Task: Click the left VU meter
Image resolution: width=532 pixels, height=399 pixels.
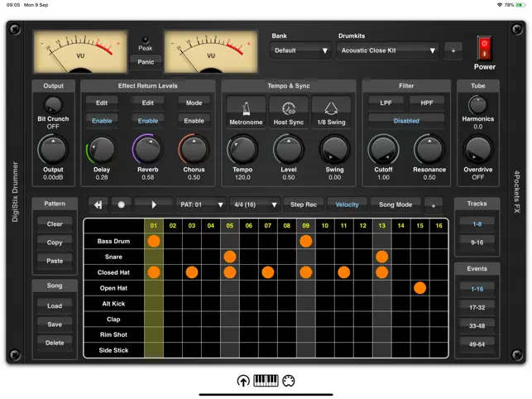Action: point(80,51)
